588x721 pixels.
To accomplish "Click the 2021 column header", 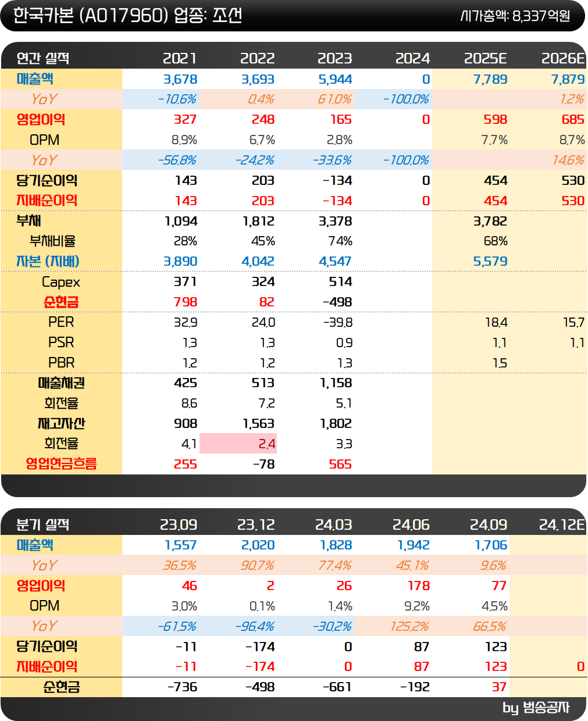I will click(x=179, y=58).
